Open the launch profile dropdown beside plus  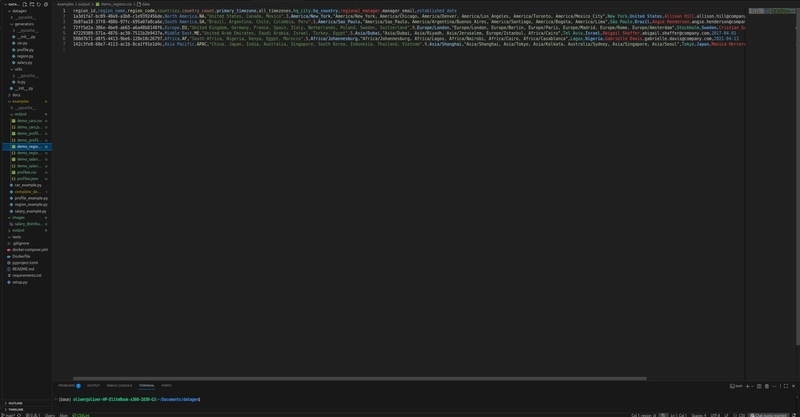(x=752, y=386)
